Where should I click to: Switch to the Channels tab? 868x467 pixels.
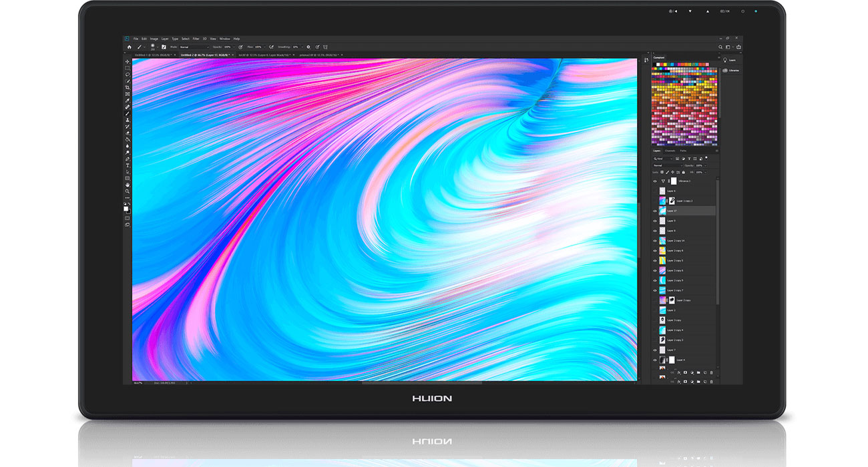point(669,150)
